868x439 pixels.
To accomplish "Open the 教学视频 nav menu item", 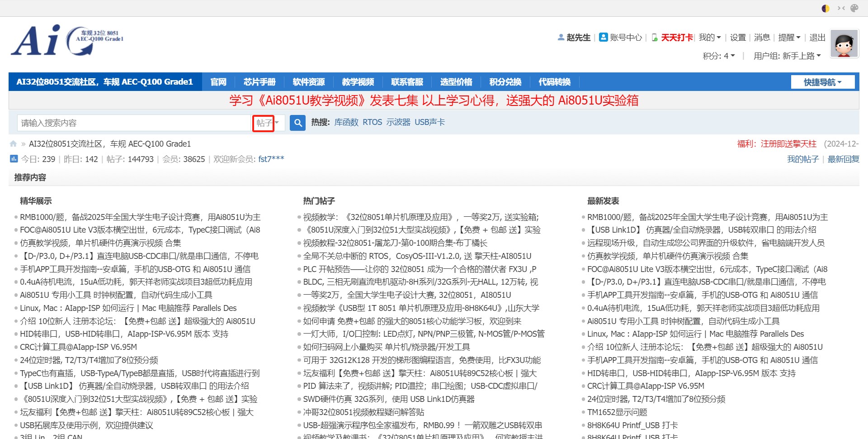I will [358, 82].
